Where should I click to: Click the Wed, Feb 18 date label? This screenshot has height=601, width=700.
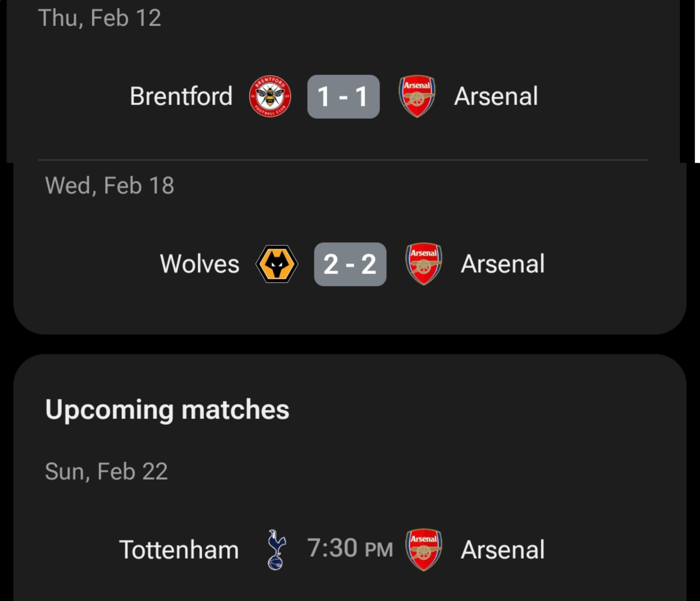(109, 185)
